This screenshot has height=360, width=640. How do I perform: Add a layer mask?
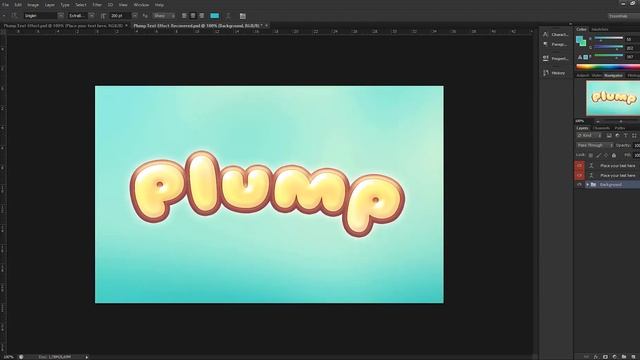[605, 357]
